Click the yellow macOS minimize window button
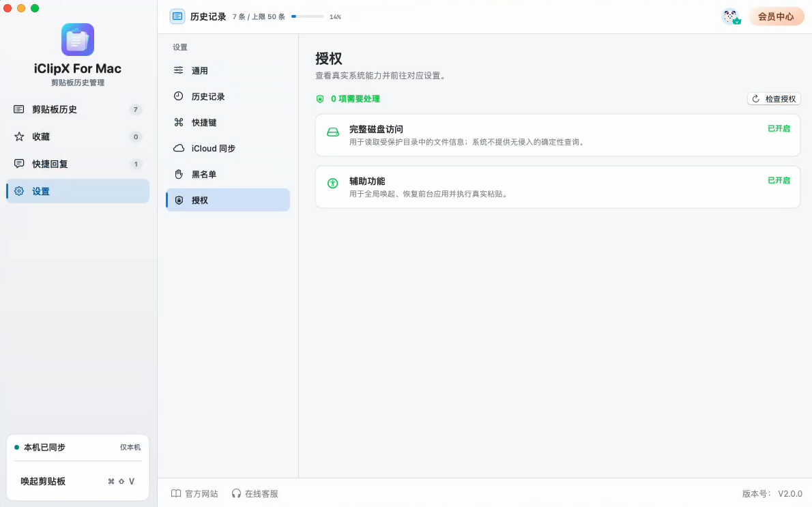The width and height of the screenshot is (812, 507). pos(21,8)
